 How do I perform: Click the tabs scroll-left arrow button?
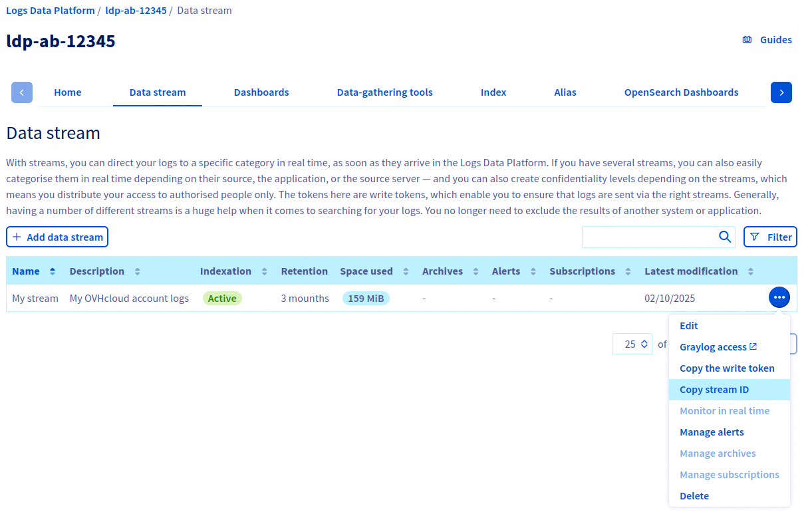tap(22, 92)
